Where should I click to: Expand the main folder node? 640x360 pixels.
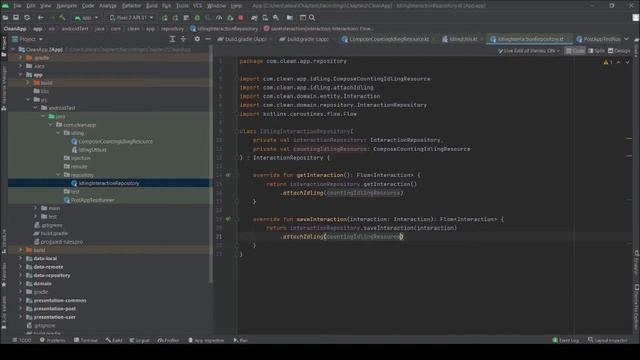coord(36,208)
